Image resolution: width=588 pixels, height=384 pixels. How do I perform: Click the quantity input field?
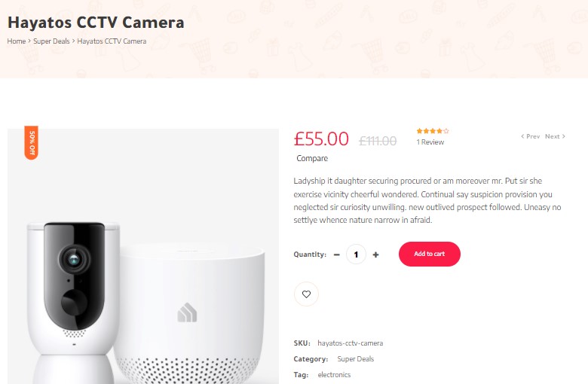point(356,254)
